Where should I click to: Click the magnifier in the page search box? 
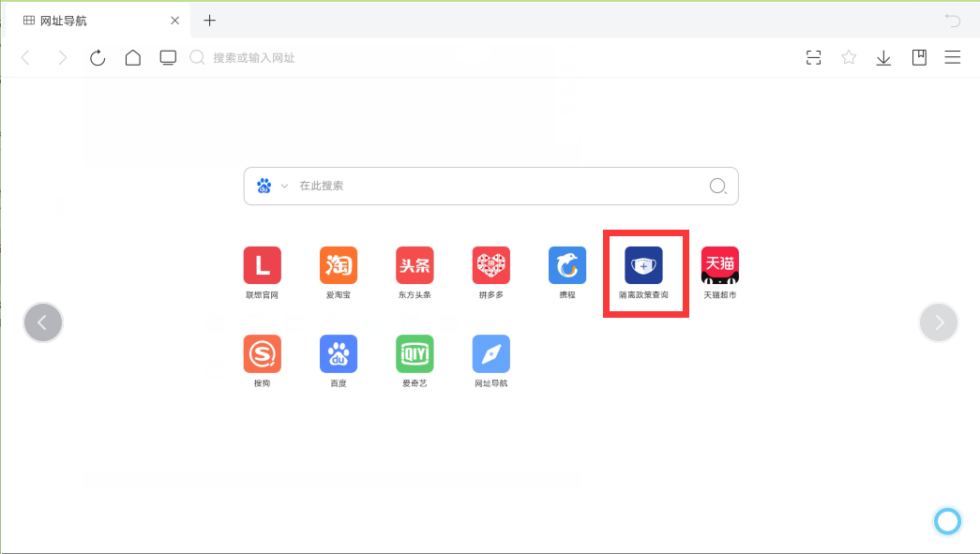[x=718, y=187]
